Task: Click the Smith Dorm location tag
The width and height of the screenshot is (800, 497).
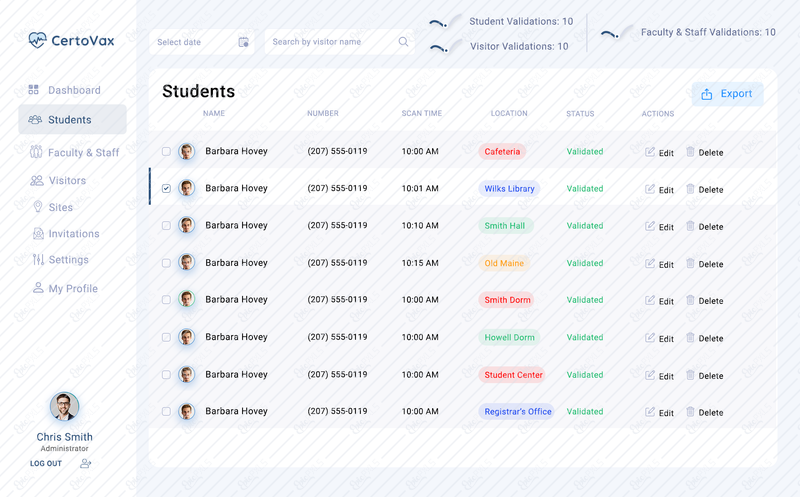Action: [507, 300]
